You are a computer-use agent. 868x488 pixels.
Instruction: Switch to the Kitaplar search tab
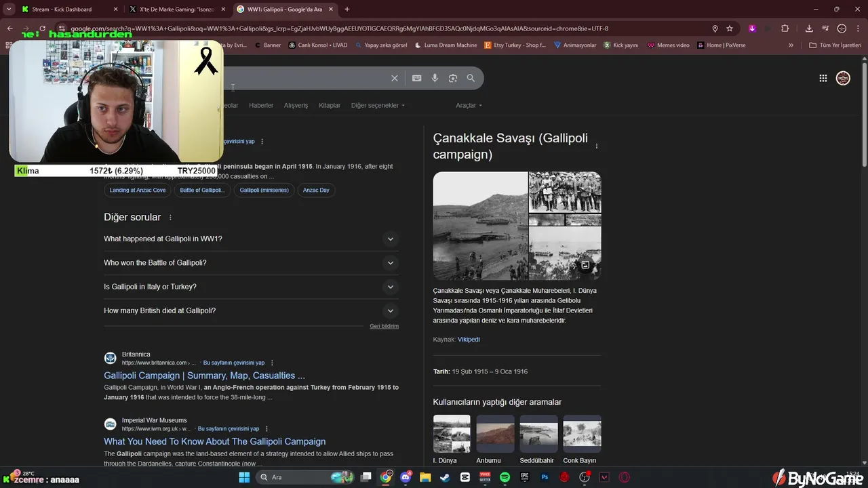pyautogui.click(x=330, y=105)
